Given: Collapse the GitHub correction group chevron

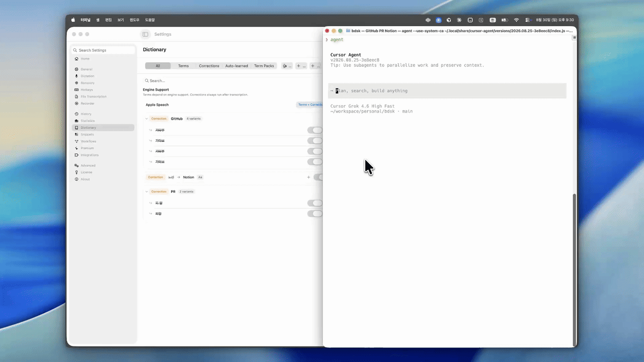Looking at the screenshot, I should pyautogui.click(x=147, y=119).
